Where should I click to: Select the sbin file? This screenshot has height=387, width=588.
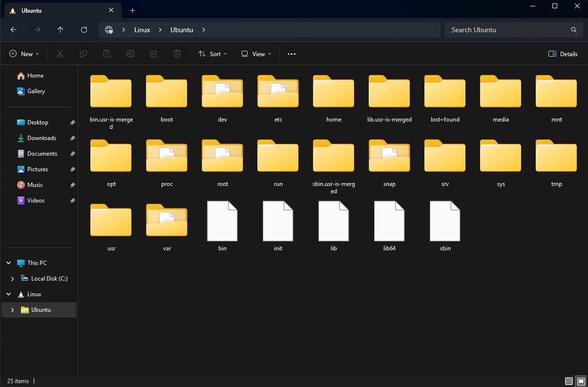tap(445, 227)
